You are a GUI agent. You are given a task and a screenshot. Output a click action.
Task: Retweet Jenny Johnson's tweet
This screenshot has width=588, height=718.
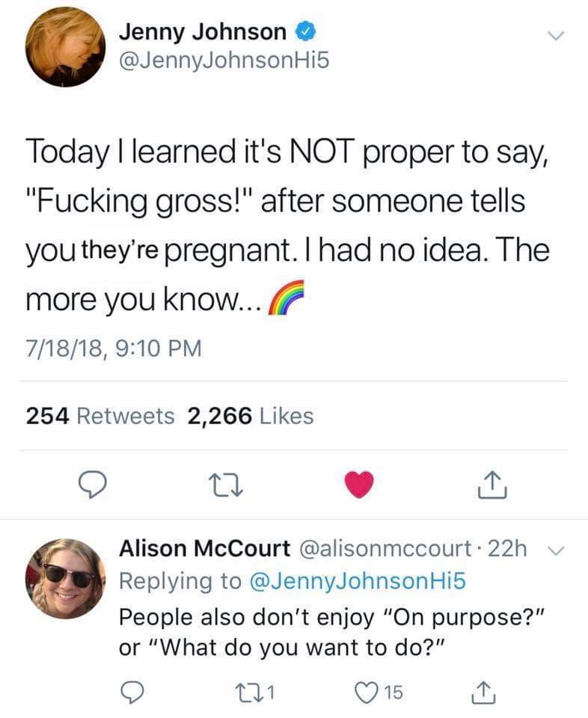click(226, 486)
